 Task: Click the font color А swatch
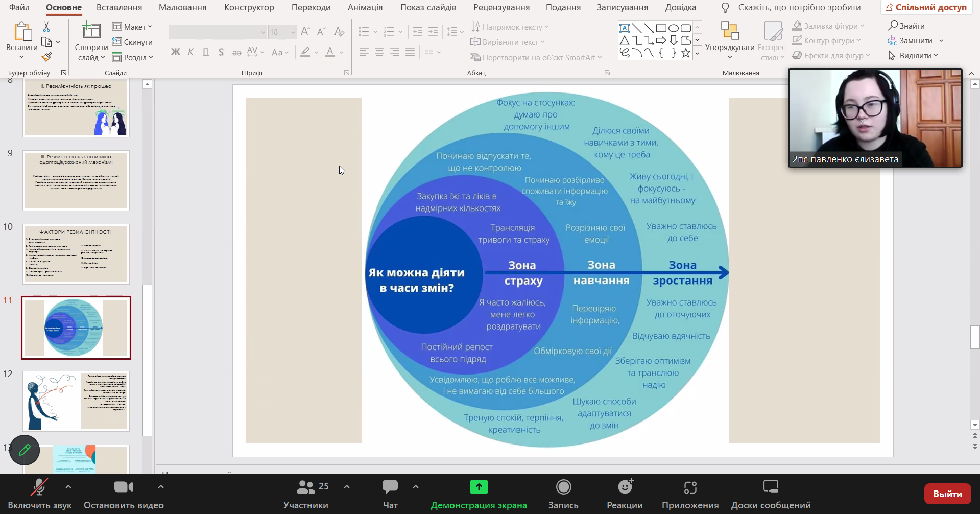[x=330, y=52]
